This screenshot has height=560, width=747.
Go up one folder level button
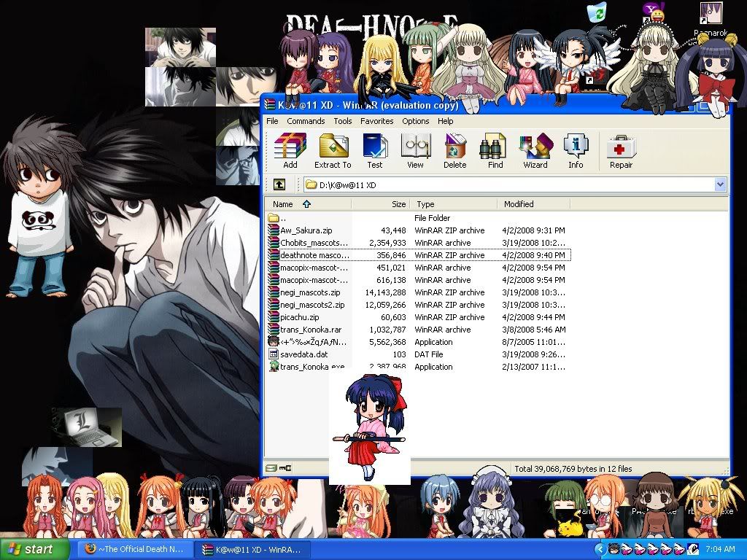[279, 184]
